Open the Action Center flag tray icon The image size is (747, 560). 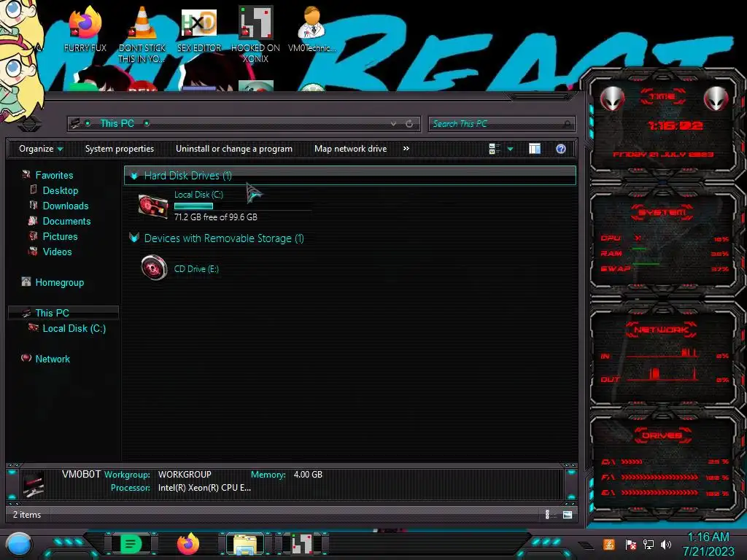(631, 544)
